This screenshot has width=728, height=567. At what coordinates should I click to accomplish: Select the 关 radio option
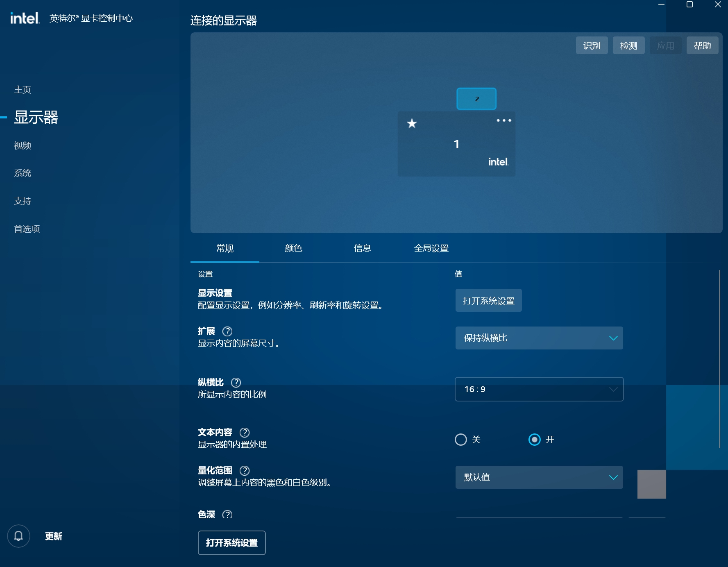[461, 440]
